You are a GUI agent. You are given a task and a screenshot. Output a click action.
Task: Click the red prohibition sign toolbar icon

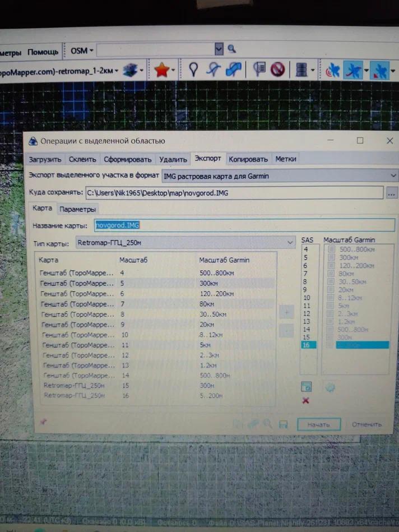coord(277,70)
